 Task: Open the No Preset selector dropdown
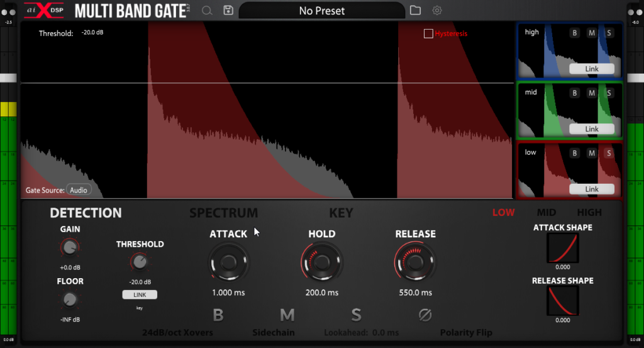321,11
